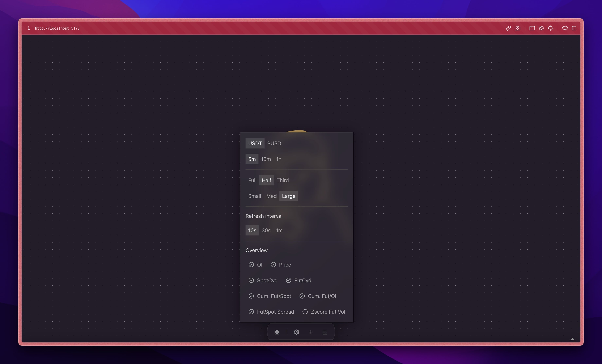The image size is (602, 364).
Task: Select the USDT quote currency
Action: (255, 143)
